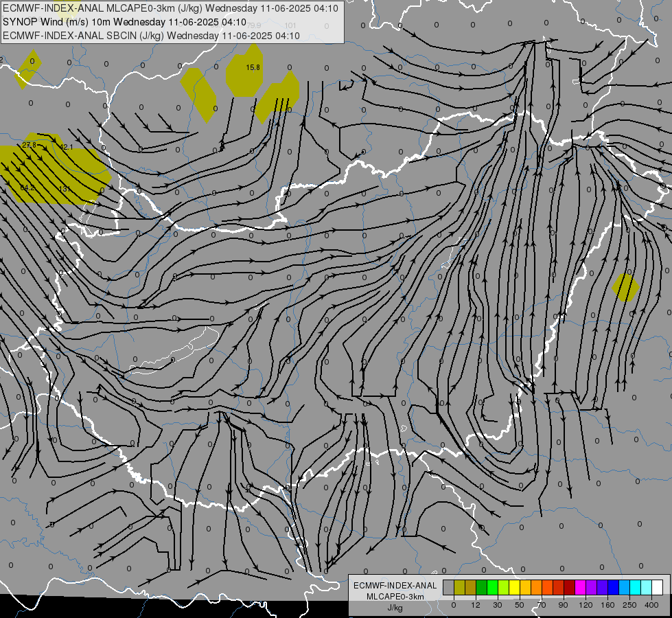Click the 42.1 value on map
This screenshot has height=618, width=672.
(66, 147)
